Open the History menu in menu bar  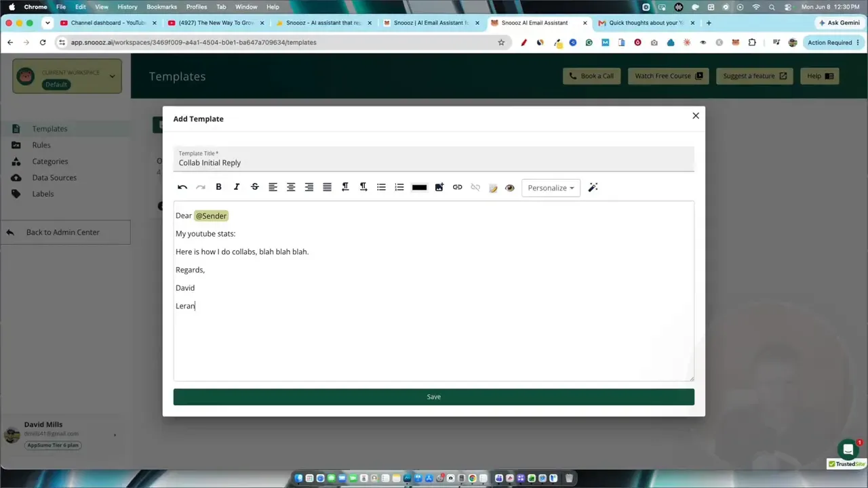pyautogui.click(x=127, y=7)
